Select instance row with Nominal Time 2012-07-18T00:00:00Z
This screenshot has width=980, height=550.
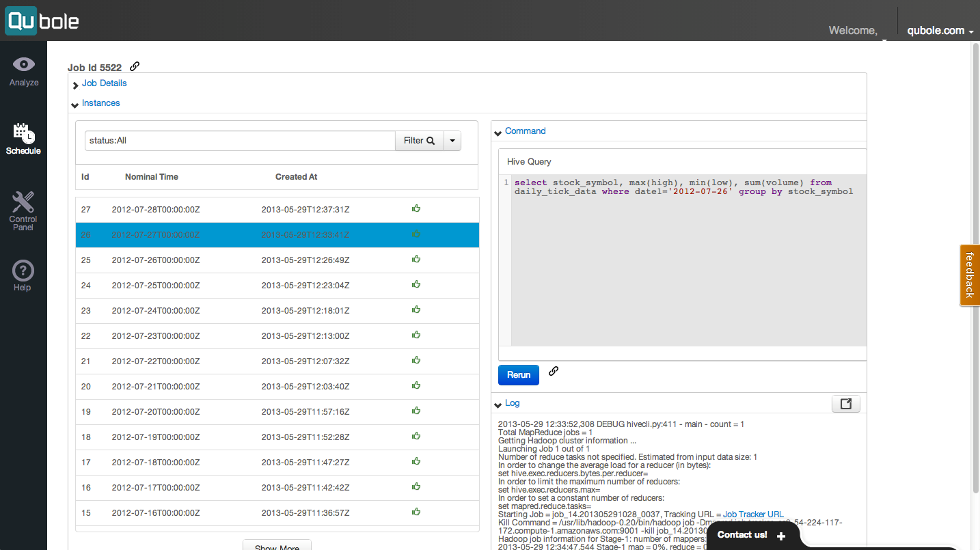pos(277,462)
